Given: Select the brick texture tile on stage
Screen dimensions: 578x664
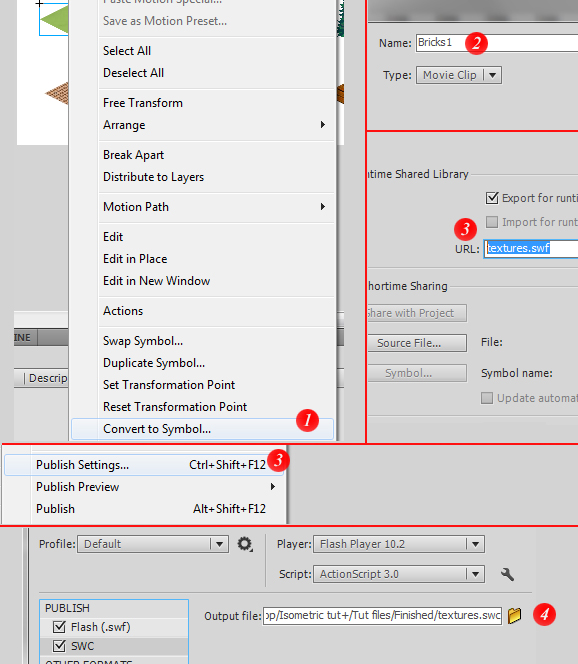Looking at the screenshot, I should coord(57,93).
